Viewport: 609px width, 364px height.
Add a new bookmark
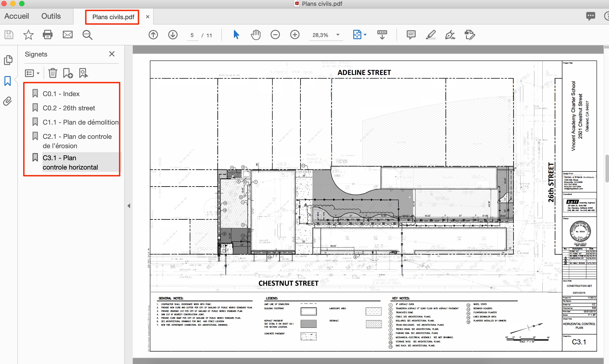pos(68,73)
